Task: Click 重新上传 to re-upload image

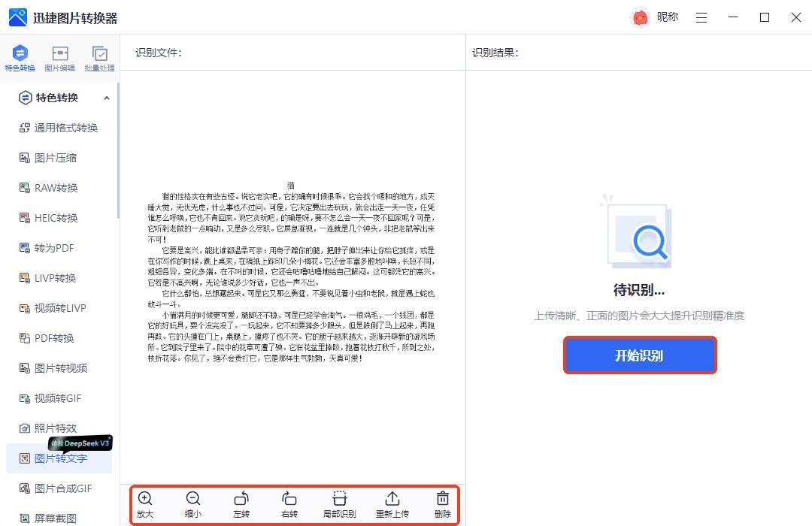Action: 392,499
